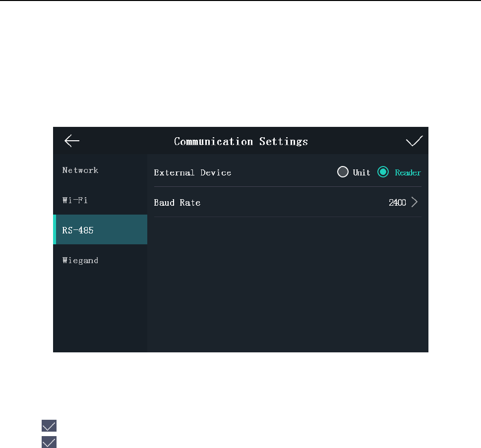Open the 2400 baud rate value
The width and height of the screenshot is (481, 448).
pyautogui.click(x=397, y=203)
